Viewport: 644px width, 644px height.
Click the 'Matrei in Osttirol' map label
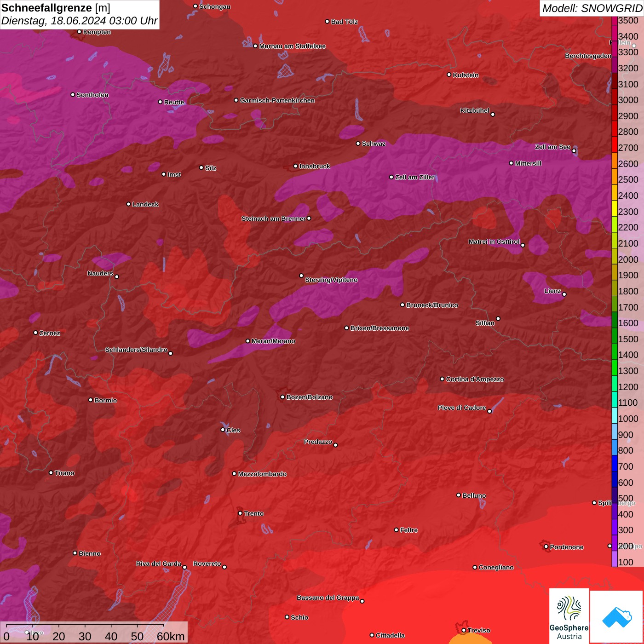494,241
